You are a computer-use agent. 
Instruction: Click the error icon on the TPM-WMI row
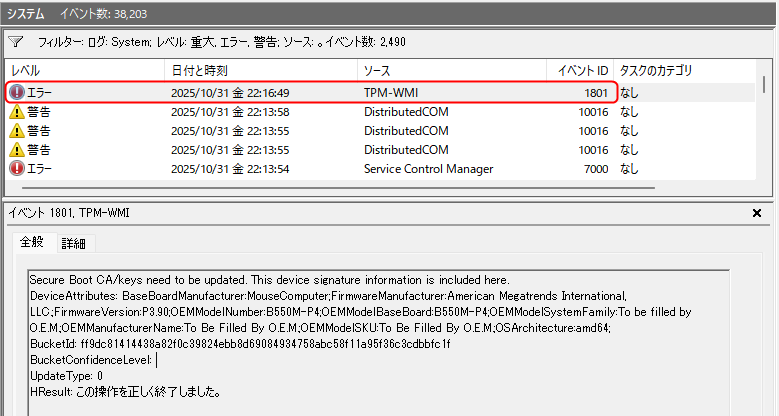(x=16, y=93)
